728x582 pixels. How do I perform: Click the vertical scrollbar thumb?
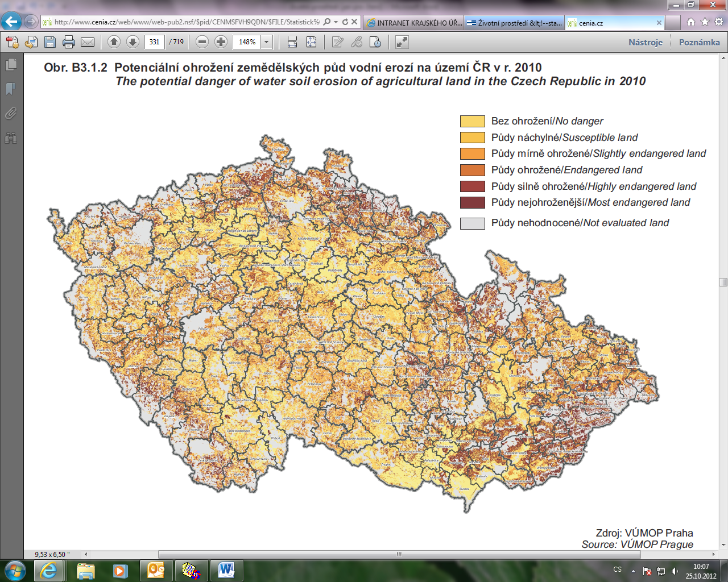(x=723, y=282)
